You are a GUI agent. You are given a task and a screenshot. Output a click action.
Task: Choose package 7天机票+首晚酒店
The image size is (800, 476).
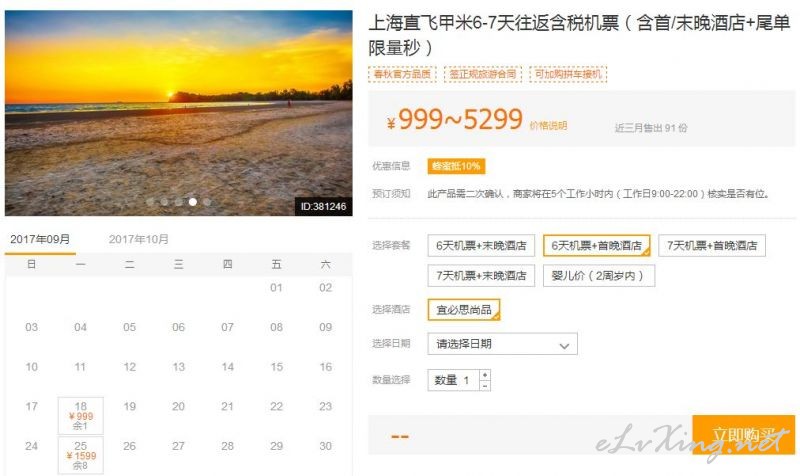(x=712, y=245)
